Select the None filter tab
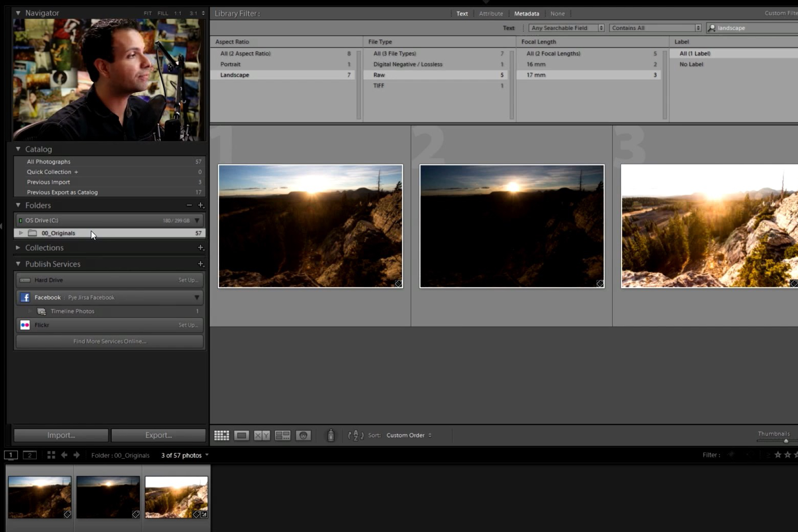 click(557, 14)
